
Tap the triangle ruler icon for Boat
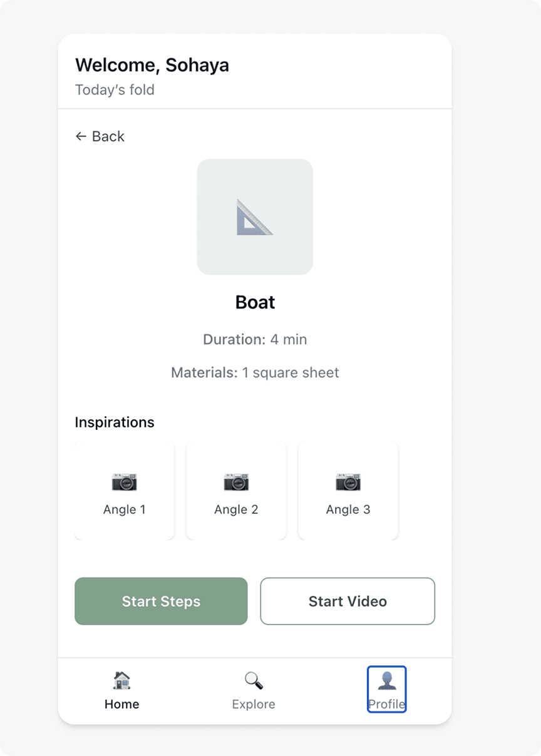click(x=255, y=217)
